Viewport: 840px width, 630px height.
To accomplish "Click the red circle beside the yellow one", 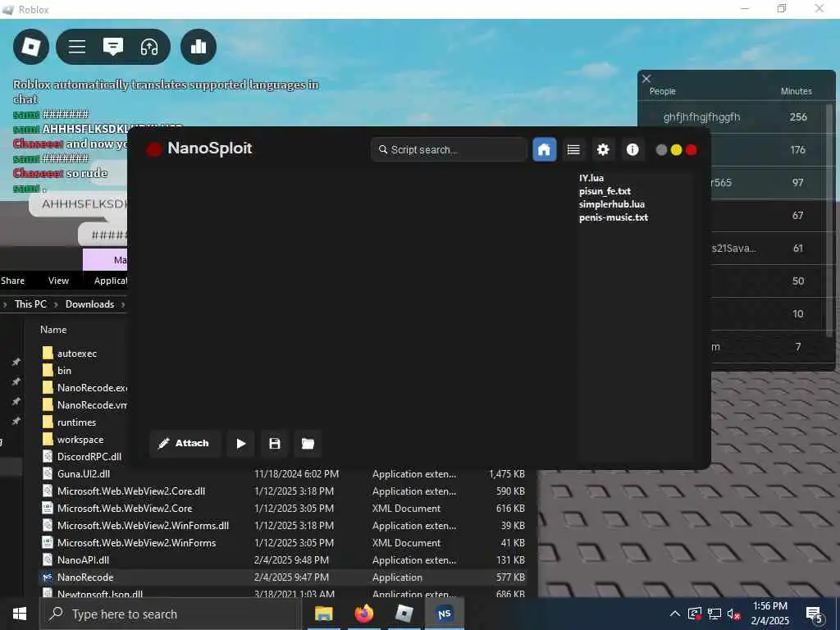I will tap(691, 150).
